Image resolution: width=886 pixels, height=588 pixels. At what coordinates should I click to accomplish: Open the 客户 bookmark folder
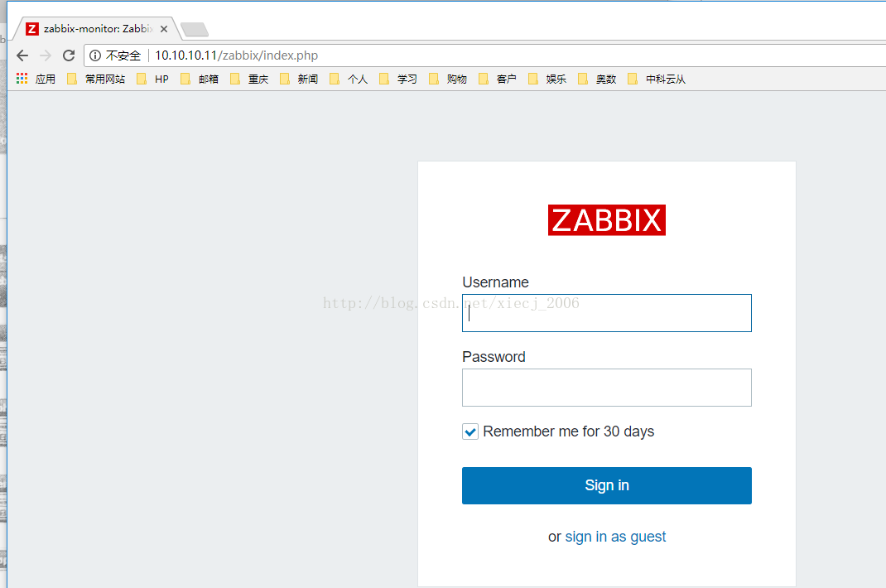[x=498, y=80]
